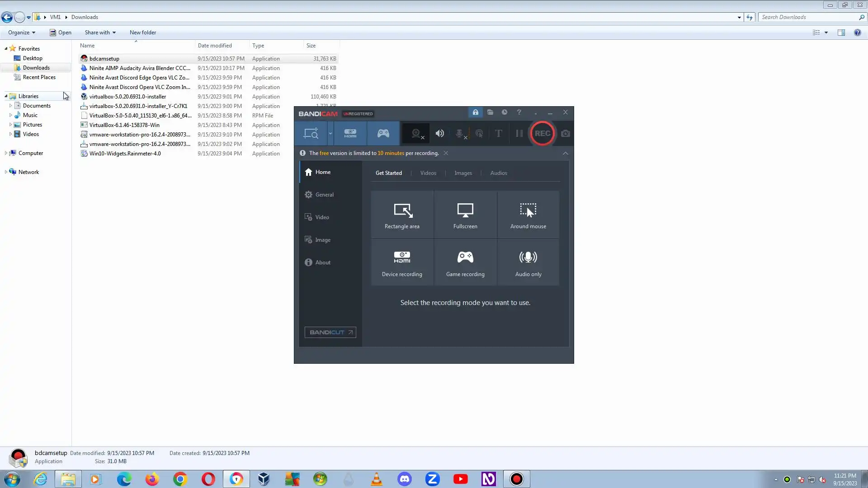Toggle the microphone recording icon
Image resolution: width=868 pixels, height=488 pixels.
pyautogui.click(x=460, y=133)
